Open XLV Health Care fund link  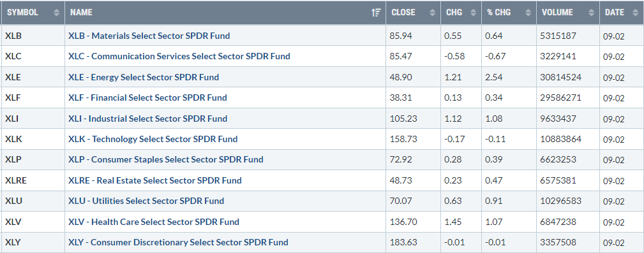(x=154, y=222)
